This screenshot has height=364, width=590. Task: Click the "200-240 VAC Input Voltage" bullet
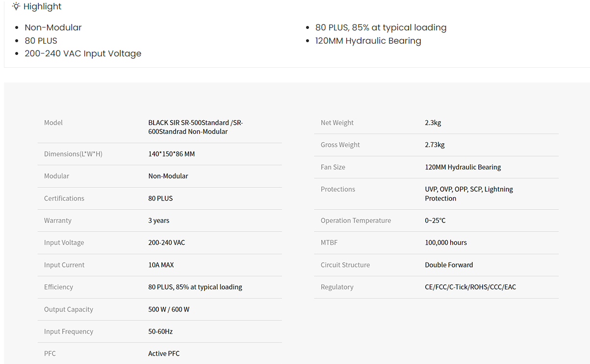coord(83,53)
